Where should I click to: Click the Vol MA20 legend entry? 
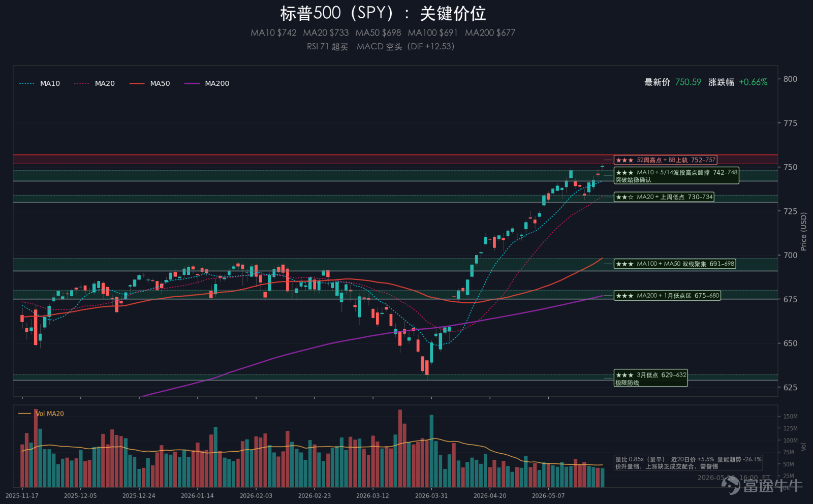[41, 414]
